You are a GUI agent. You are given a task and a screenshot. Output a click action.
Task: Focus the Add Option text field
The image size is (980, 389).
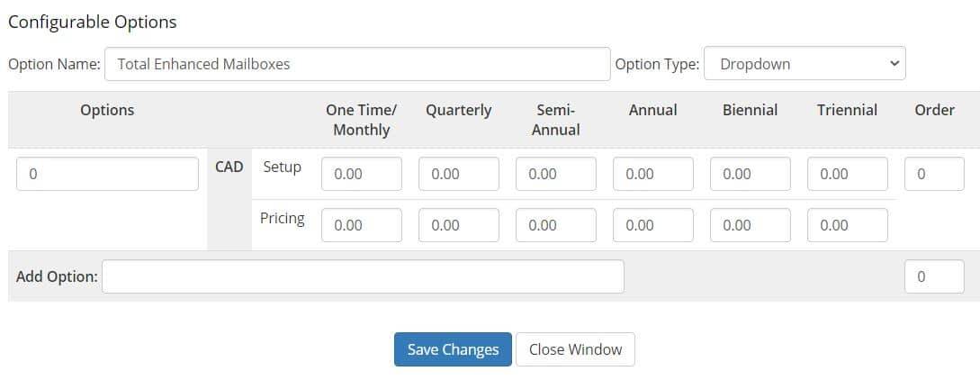(x=363, y=276)
